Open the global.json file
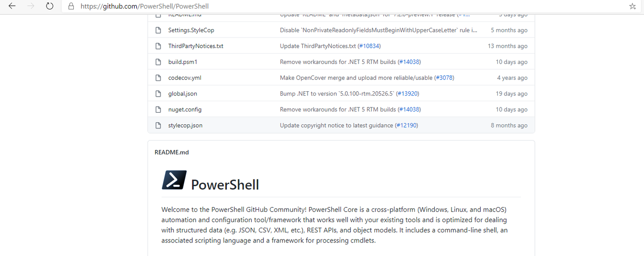644x256 pixels. pos(182,94)
